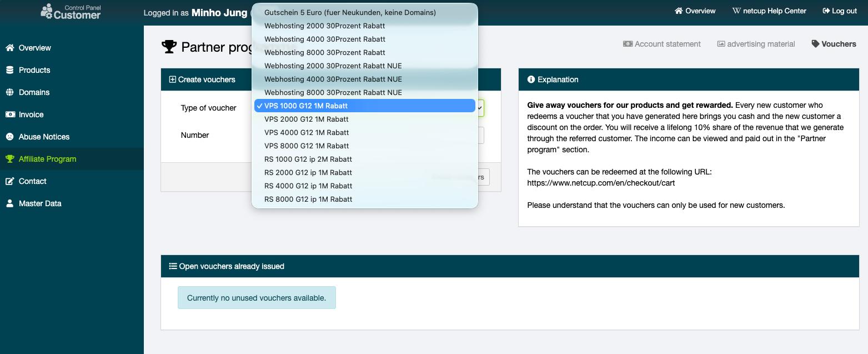This screenshot has width=868, height=354.
Task: Choose Gutschein 5 Euro voucher option
Action: [365, 12]
